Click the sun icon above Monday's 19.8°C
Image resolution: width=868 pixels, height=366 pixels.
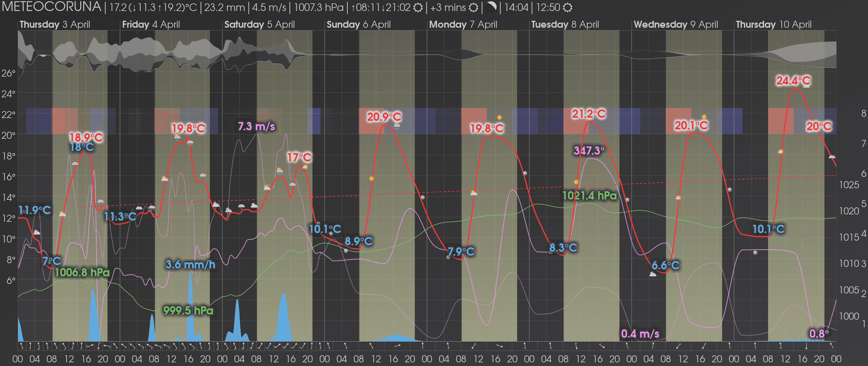click(x=499, y=117)
